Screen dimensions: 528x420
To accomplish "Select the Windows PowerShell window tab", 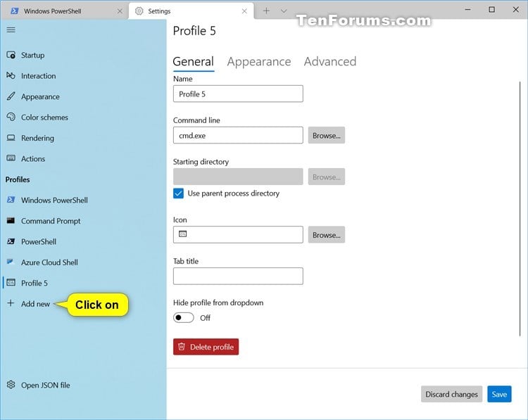I will point(64,11).
